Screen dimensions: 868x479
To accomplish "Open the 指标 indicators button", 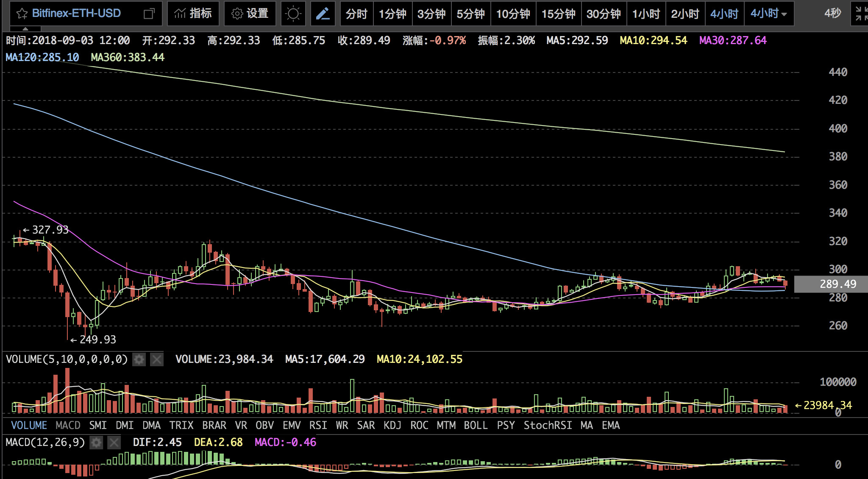I will (x=193, y=14).
